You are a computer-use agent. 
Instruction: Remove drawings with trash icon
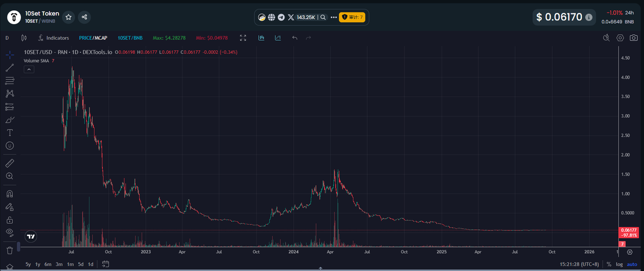click(x=10, y=250)
